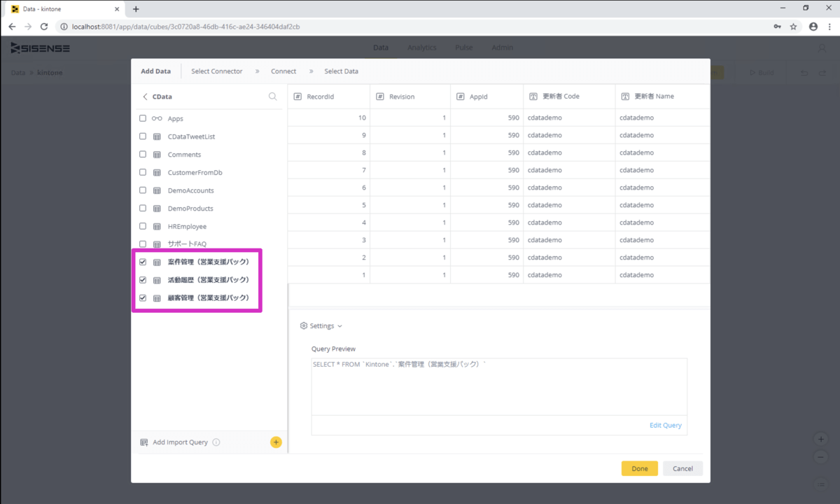Click the Apps view glasses icon
The image size is (840, 504).
point(157,119)
